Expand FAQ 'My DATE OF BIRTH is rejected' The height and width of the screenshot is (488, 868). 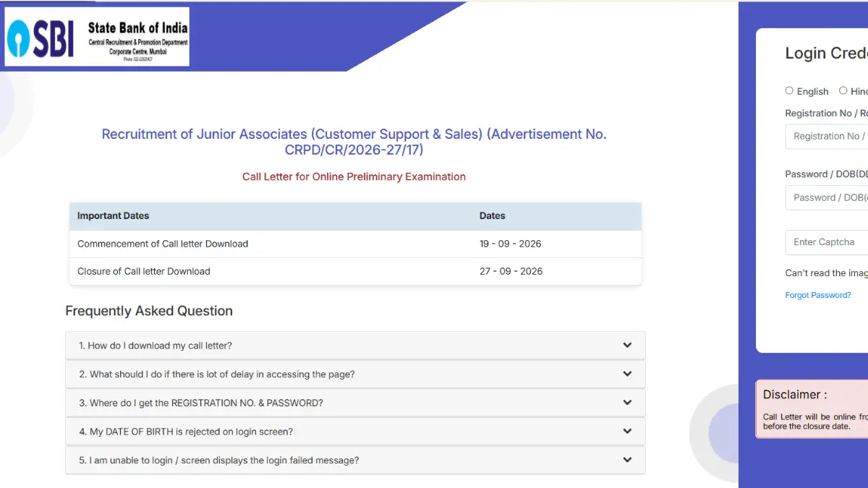(355, 432)
